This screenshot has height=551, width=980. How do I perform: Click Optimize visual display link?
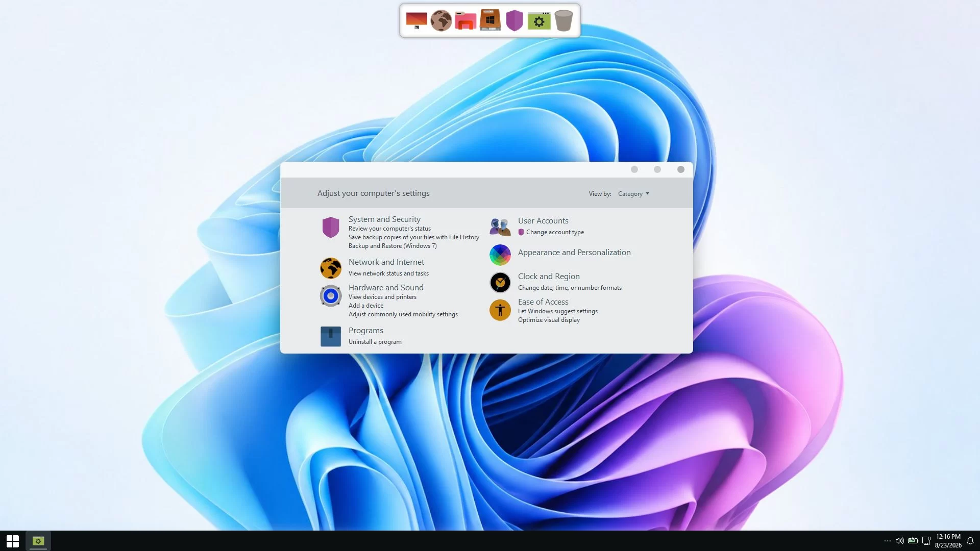click(549, 320)
